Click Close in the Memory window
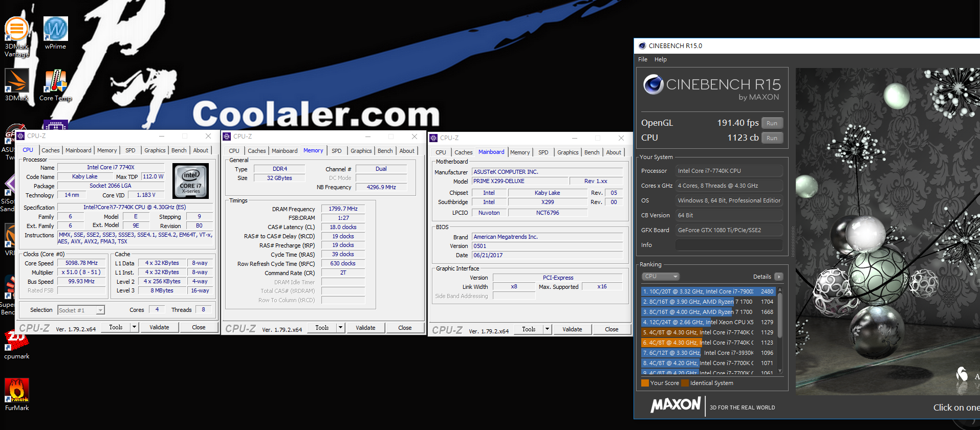Image resolution: width=980 pixels, height=430 pixels. (x=405, y=328)
